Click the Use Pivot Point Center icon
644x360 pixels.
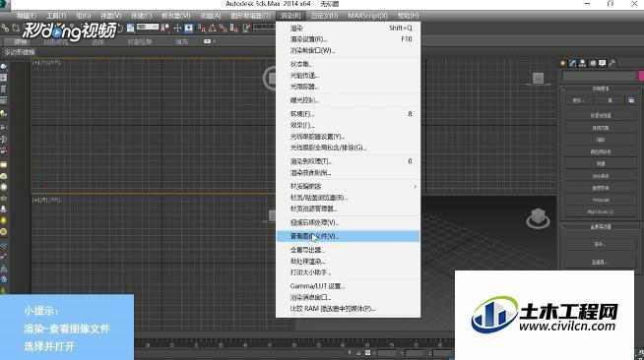click(x=165, y=28)
